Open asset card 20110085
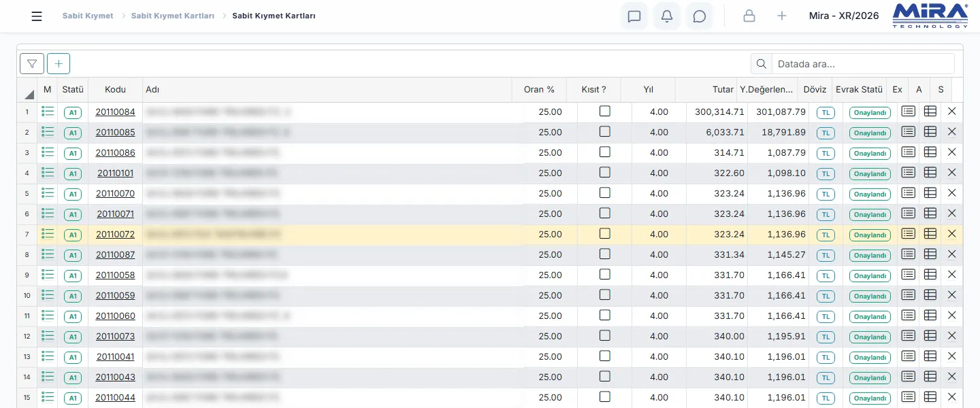Screen dimensions: 980x408 coord(115,132)
